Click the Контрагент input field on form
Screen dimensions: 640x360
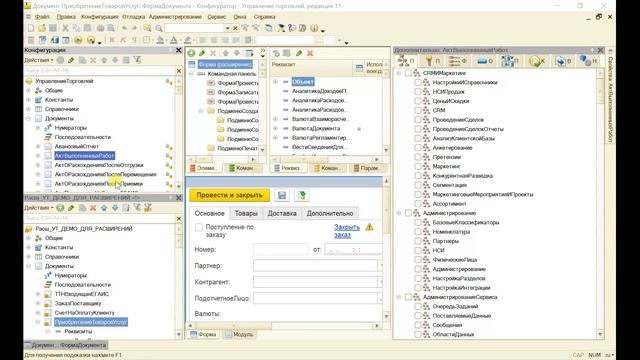pos(315,282)
